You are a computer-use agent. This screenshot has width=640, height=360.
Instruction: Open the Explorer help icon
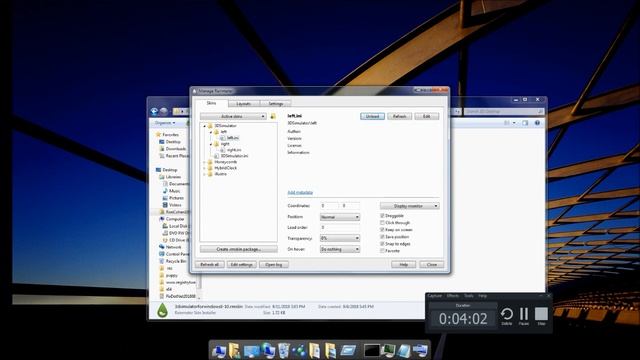coord(537,123)
